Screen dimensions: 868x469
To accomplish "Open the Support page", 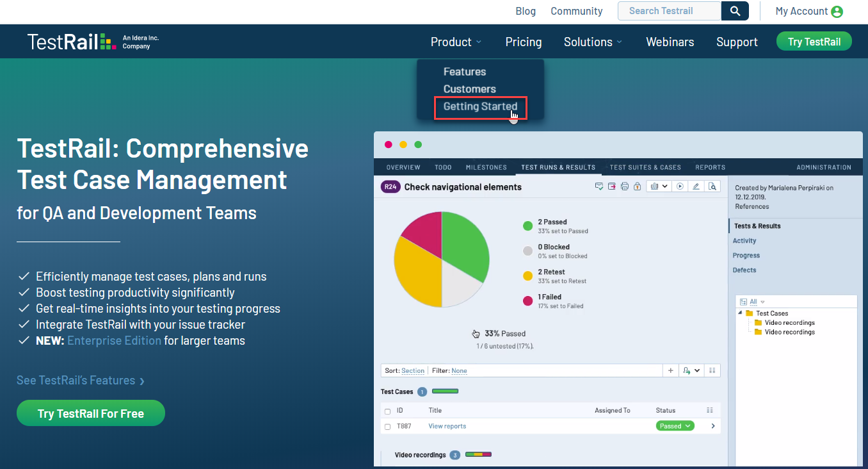I will [737, 42].
